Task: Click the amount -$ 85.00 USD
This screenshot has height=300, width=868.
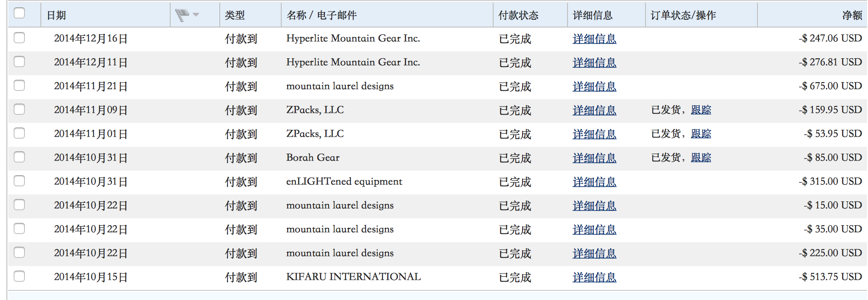Action: [833, 158]
